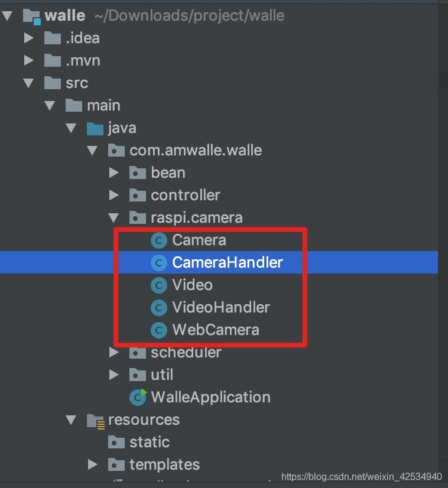Select the static folder
The image size is (448, 488).
coord(149,442)
